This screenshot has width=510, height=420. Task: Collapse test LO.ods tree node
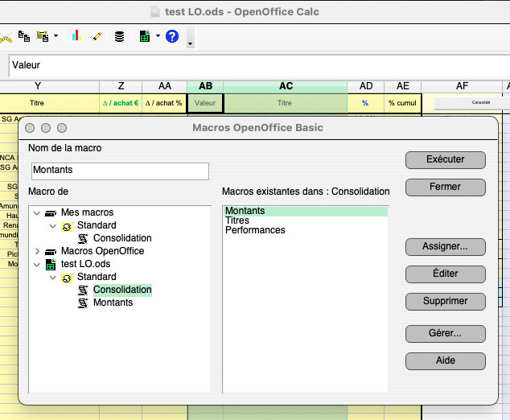point(37,265)
